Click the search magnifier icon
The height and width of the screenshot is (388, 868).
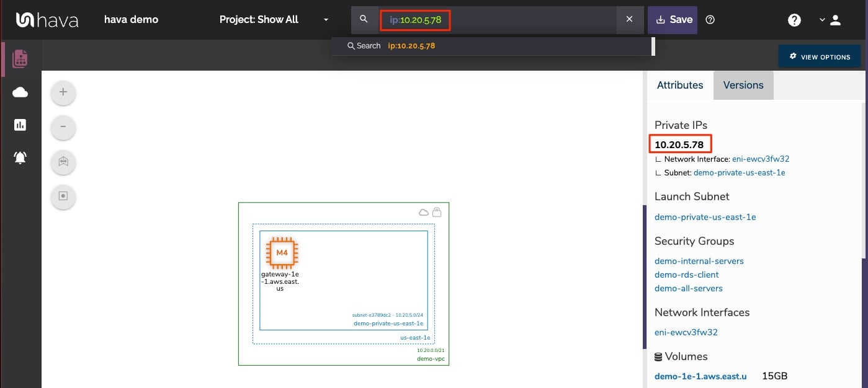(x=364, y=19)
